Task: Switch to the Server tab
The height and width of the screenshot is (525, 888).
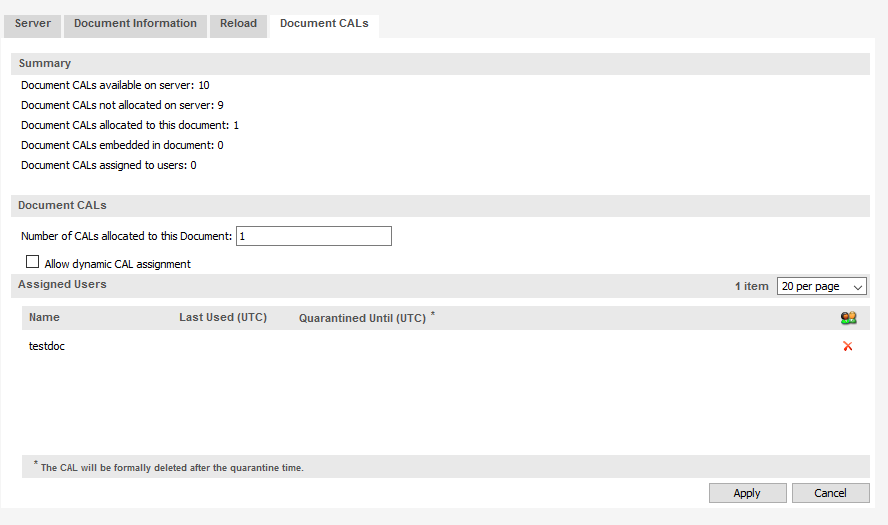Action: 32,24
